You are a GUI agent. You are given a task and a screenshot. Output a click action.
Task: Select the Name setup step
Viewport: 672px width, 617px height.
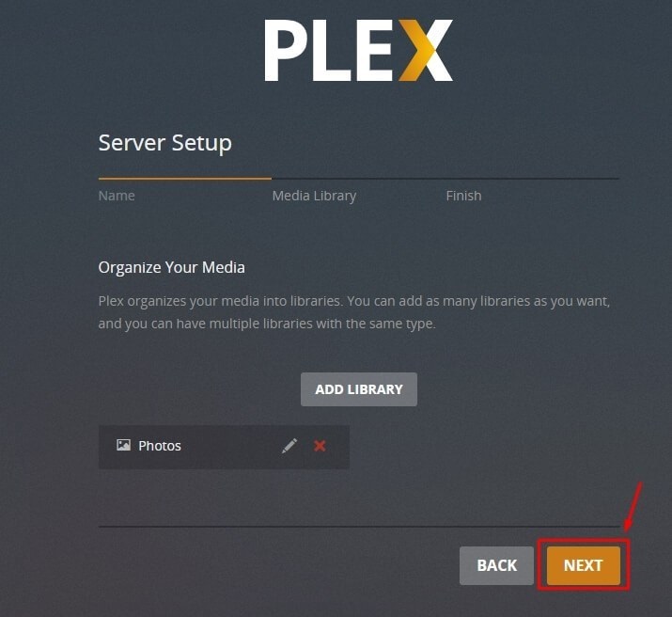tap(117, 196)
